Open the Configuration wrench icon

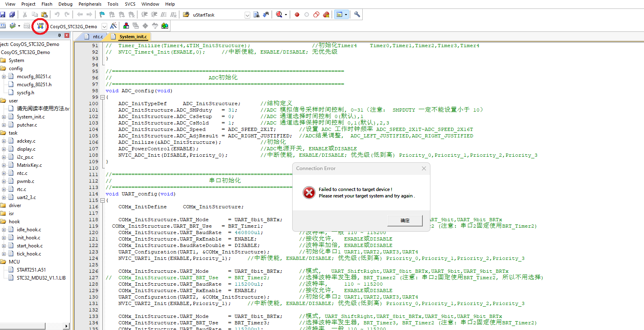[x=357, y=15]
